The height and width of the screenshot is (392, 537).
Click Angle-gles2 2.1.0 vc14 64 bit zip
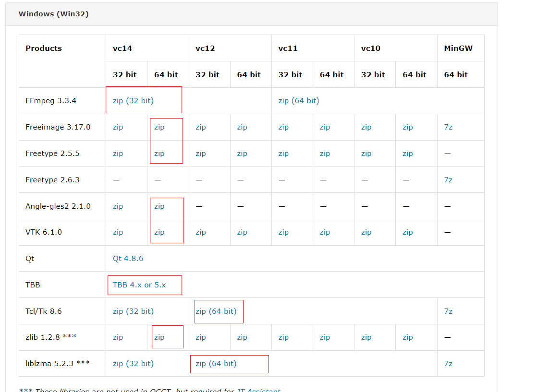(x=159, y=206)
